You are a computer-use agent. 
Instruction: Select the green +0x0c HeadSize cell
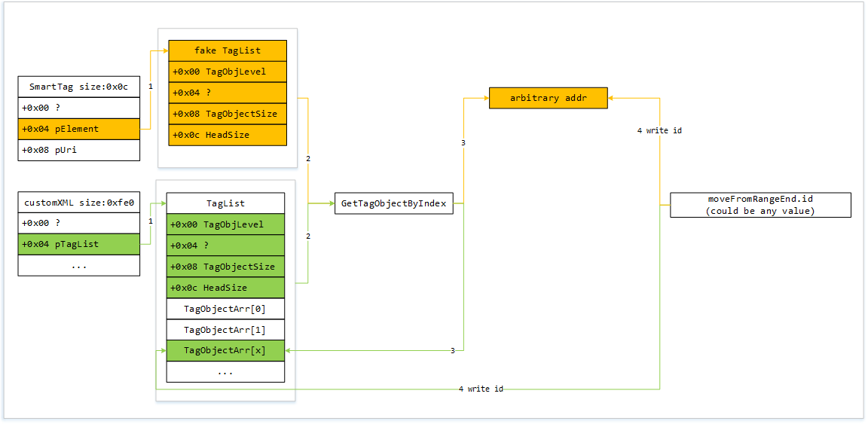225,288
